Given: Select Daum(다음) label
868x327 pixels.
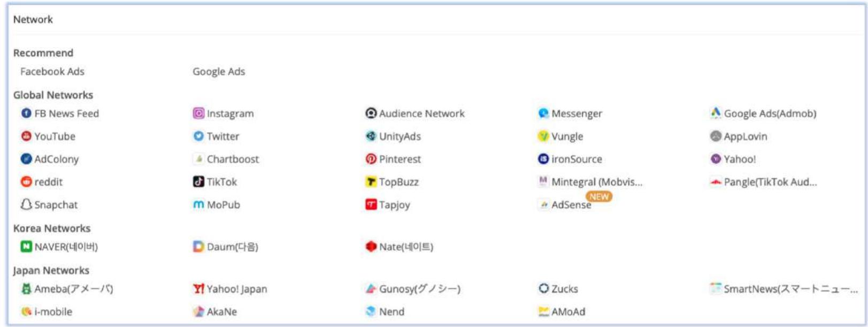Looking at the screenshot, I should click(x=233, y=247).
